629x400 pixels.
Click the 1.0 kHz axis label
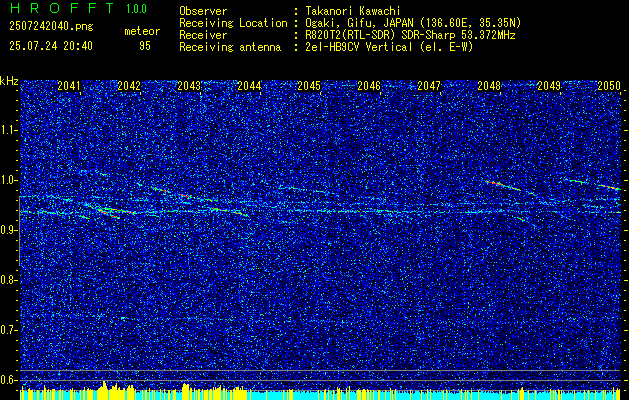coord(8,180)
